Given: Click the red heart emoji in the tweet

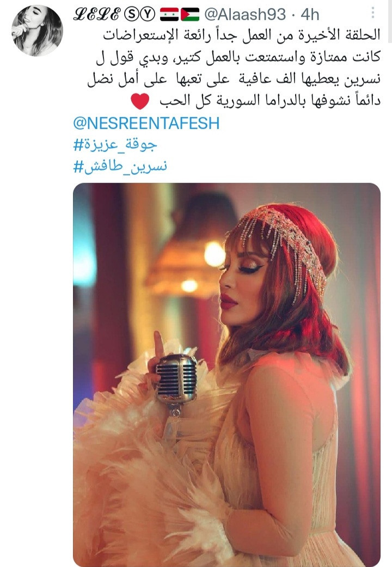Looking at the screenshot, I should (140, 101).
